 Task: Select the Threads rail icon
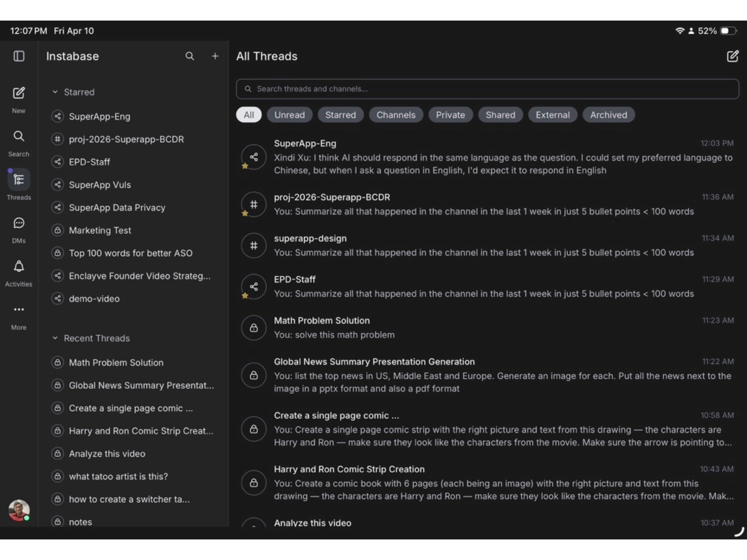(x=19, y=179)
